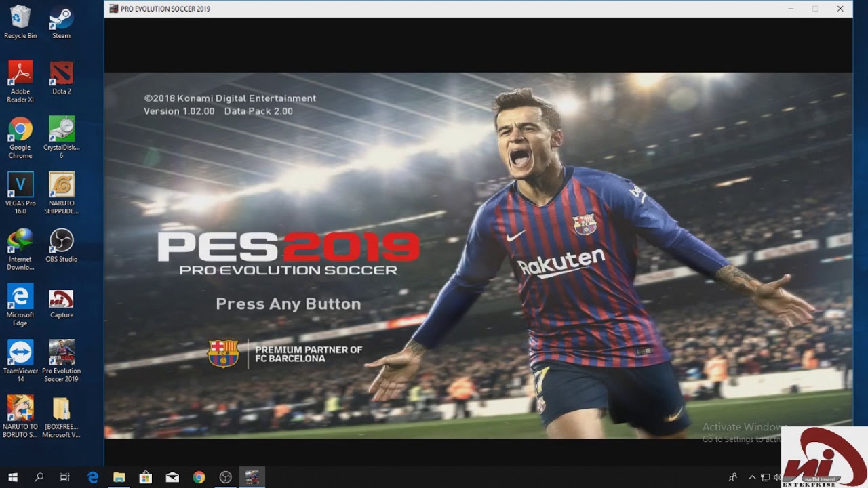Switch to Chrome on the taskbar
The width and height of the screenshot is (868, 488).
coord(199,477)
